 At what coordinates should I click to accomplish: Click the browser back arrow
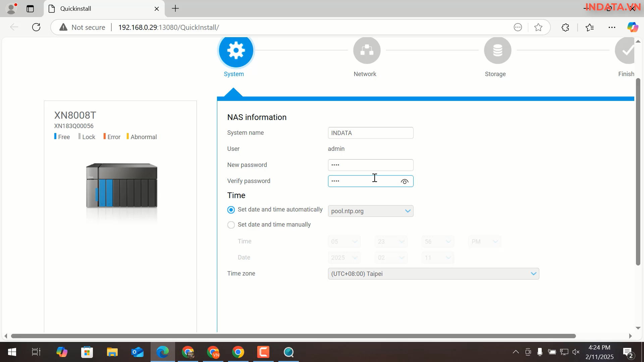(x=14, y=27)
